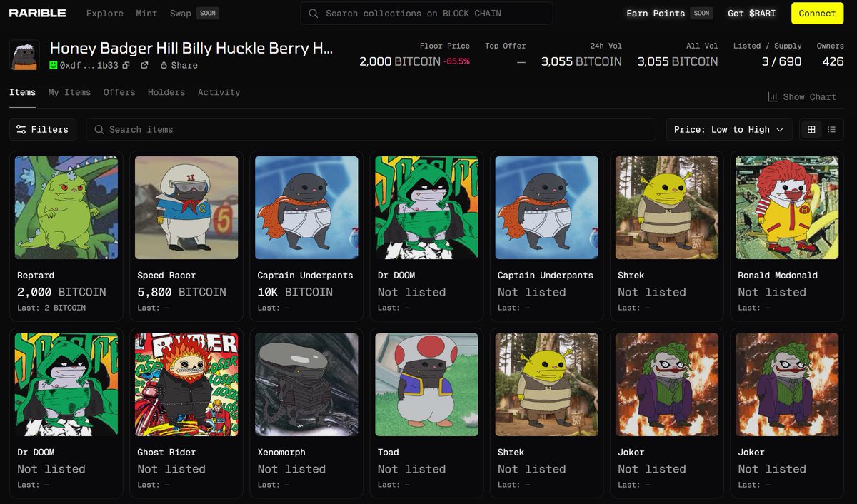Click the Xenomorph name label
This screenshot has width=857, height=504.
[x=281, y=452]
